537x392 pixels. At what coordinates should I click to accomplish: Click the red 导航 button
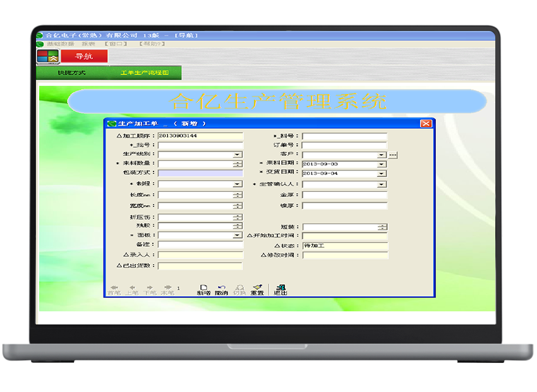coord(84,56)
